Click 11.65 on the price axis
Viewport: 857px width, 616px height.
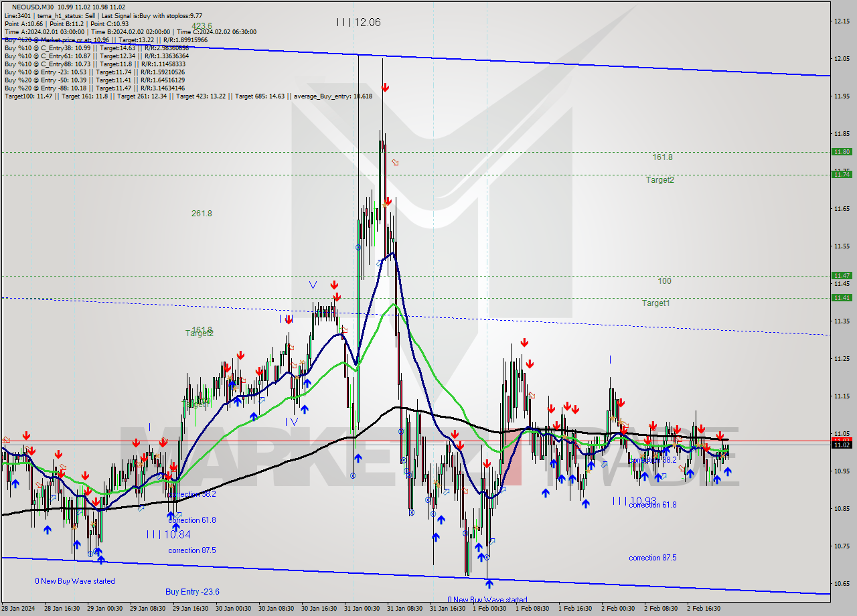(842, 209)
